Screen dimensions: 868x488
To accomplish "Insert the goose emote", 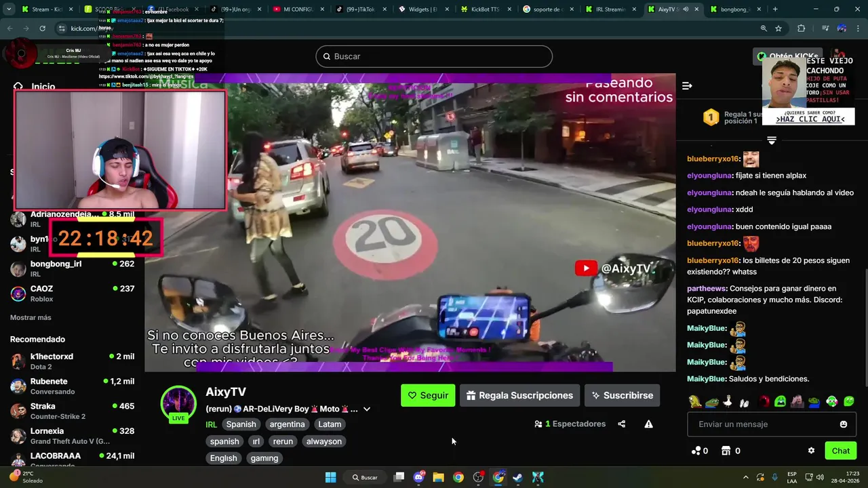I will (728, 401).
